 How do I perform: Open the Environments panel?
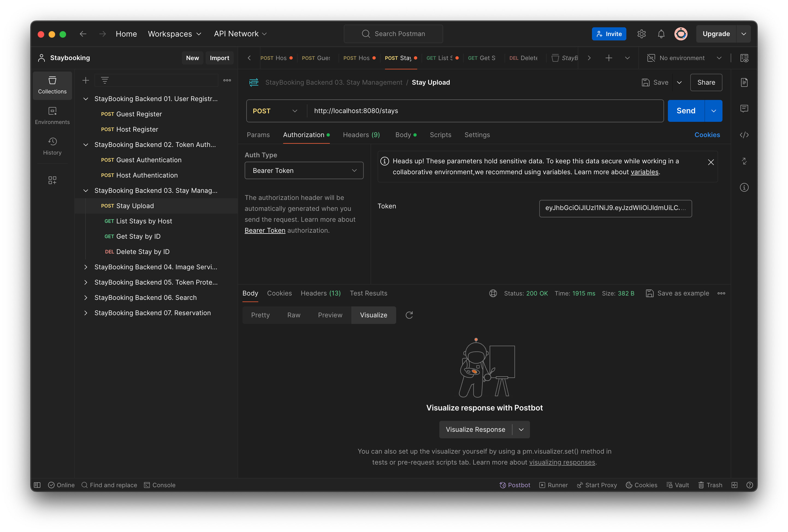[52, 115]
